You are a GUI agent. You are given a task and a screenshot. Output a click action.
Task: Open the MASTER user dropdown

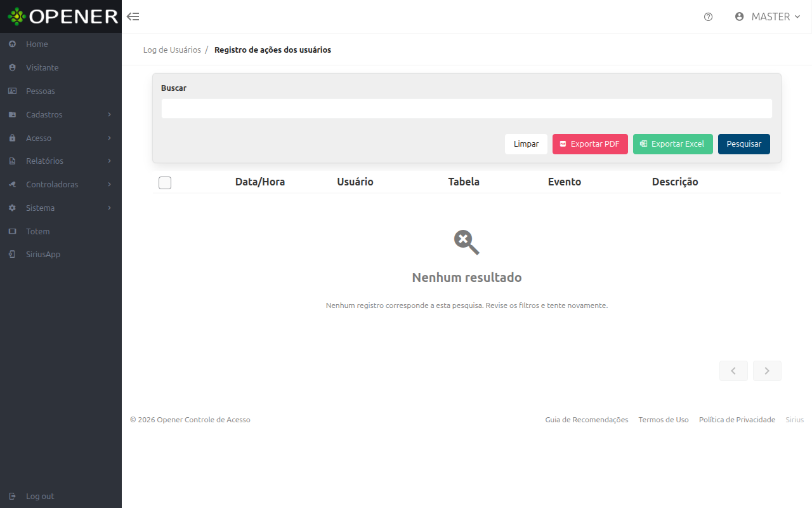click(x=768, y=17)
